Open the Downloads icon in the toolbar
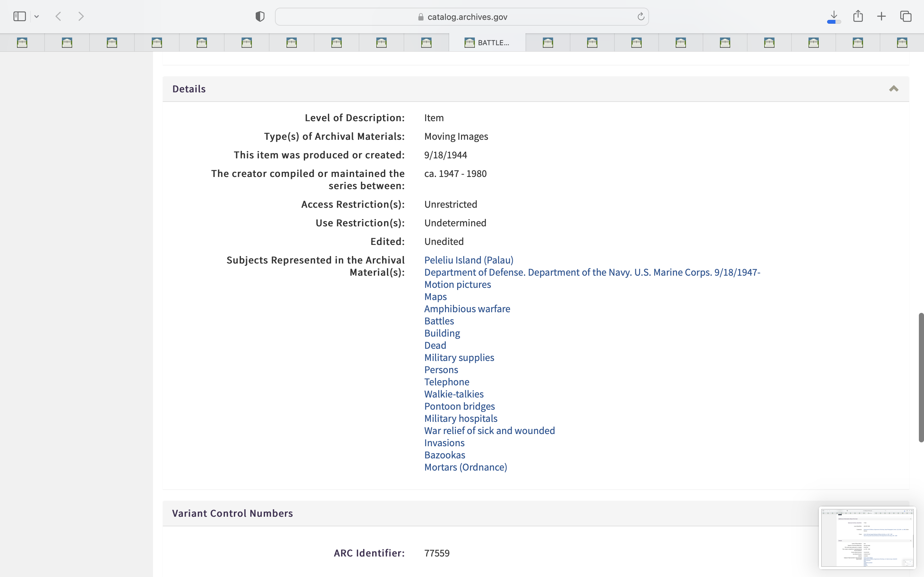 (834, 16)
